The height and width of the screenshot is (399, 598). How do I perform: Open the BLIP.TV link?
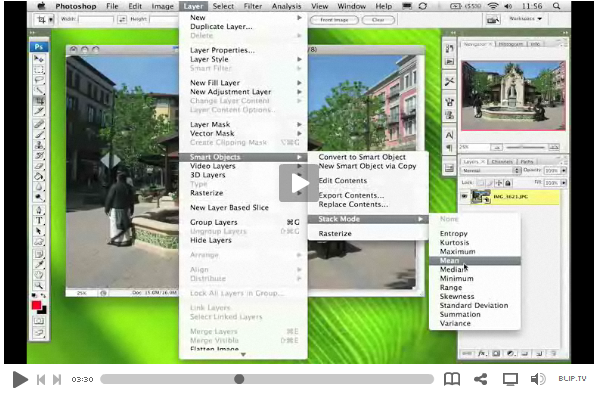572,378
